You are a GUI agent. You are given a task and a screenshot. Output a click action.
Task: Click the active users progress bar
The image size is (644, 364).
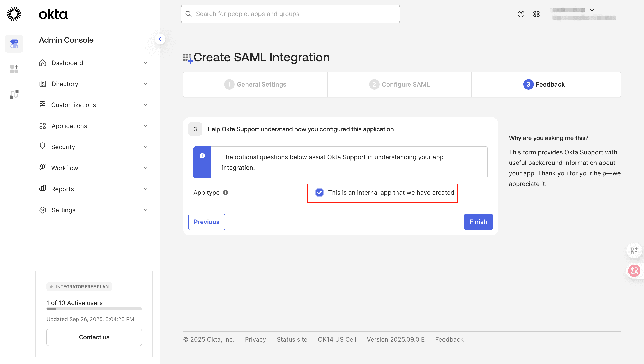click(x=94, y=309)
